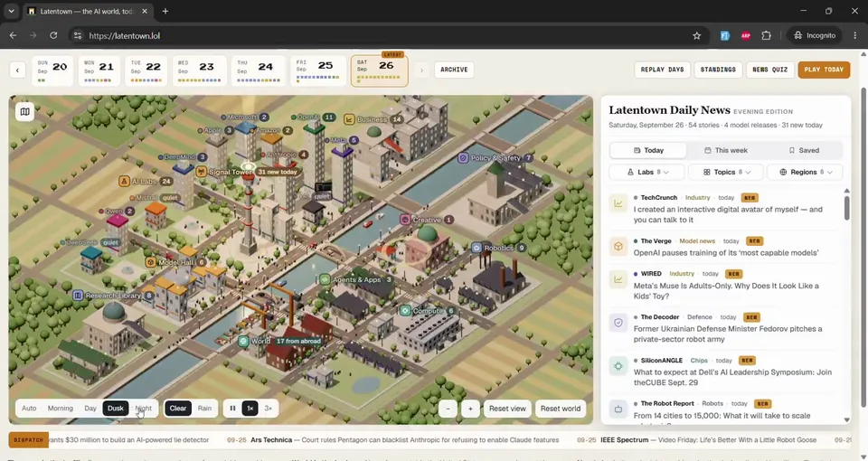The width and height of the screenshot is (868, 461).
Task: Click the Robotics district icon
Action: [476, 248]
